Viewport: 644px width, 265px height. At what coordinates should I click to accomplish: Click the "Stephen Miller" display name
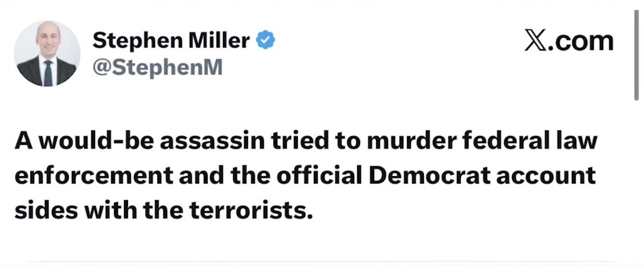[x=171, y=41]
